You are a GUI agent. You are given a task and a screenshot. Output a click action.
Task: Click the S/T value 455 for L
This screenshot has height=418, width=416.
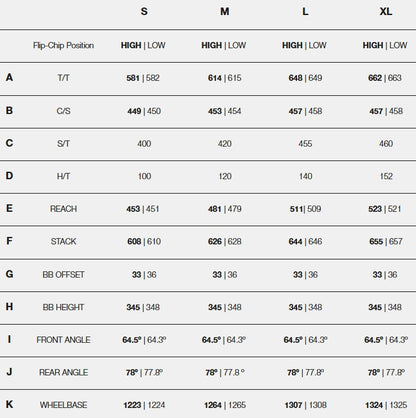click(305, 144)
